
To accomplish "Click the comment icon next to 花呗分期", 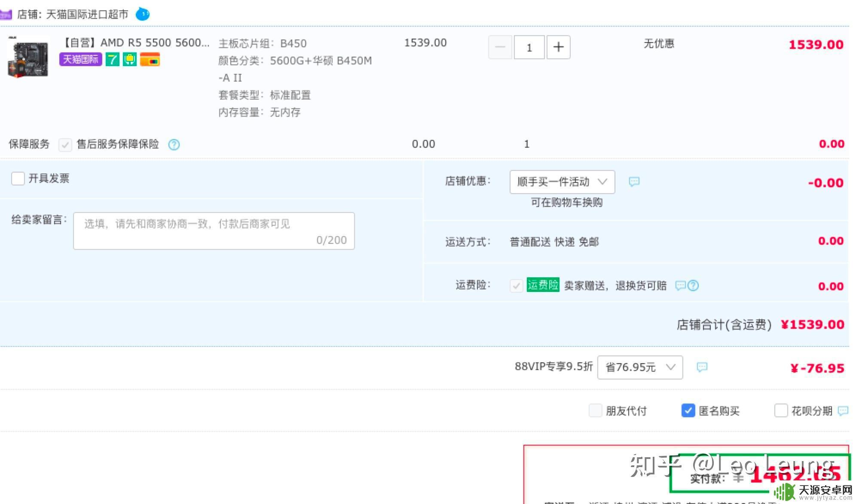I will coord(843,411).
